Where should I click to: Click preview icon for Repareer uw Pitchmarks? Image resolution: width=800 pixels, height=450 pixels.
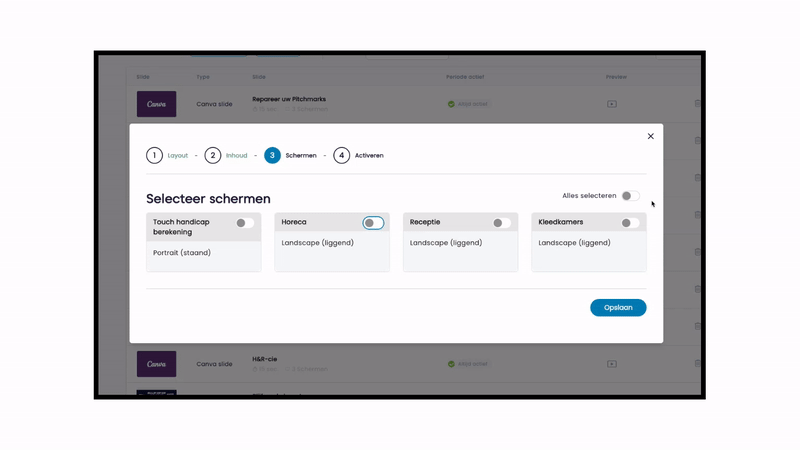tap(612, 104)
